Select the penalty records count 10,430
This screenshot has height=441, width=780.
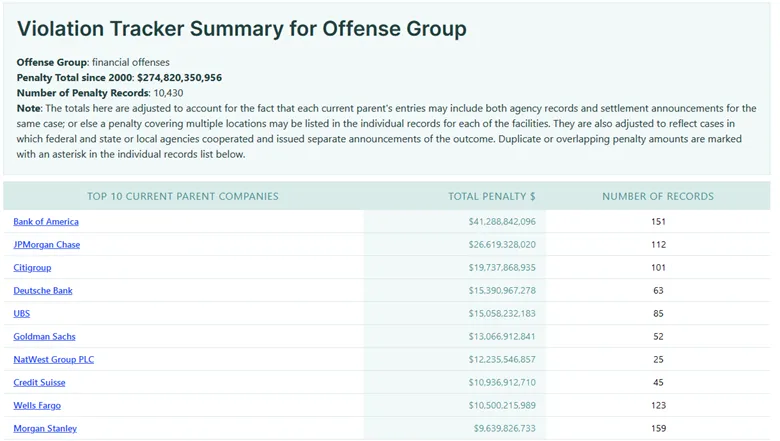click(168, 93)
